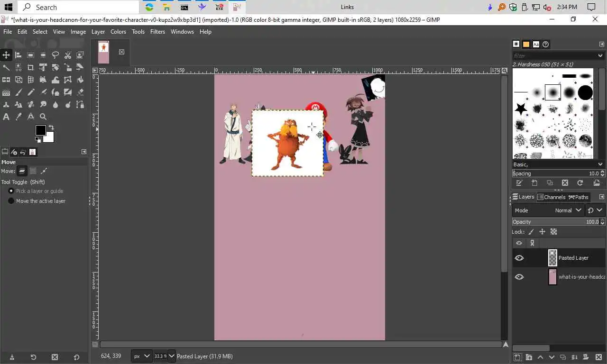Click the foreground black color swatch

pyautogui.click(x=40, y=130)
